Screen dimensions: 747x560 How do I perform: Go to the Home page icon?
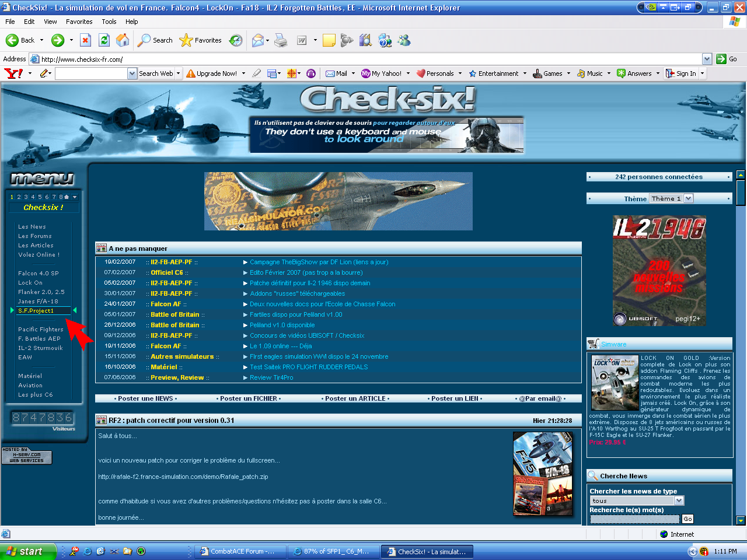tap(123, 40)
